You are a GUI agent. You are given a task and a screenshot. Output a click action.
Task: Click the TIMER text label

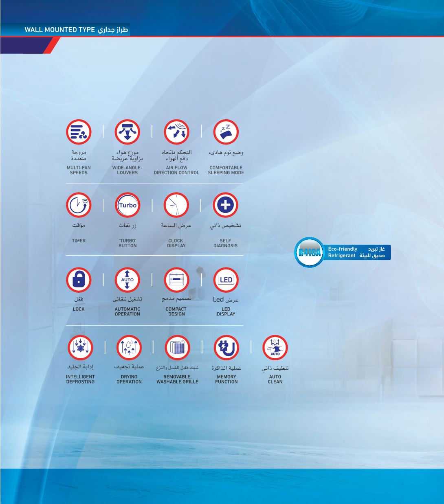point(79,241)
